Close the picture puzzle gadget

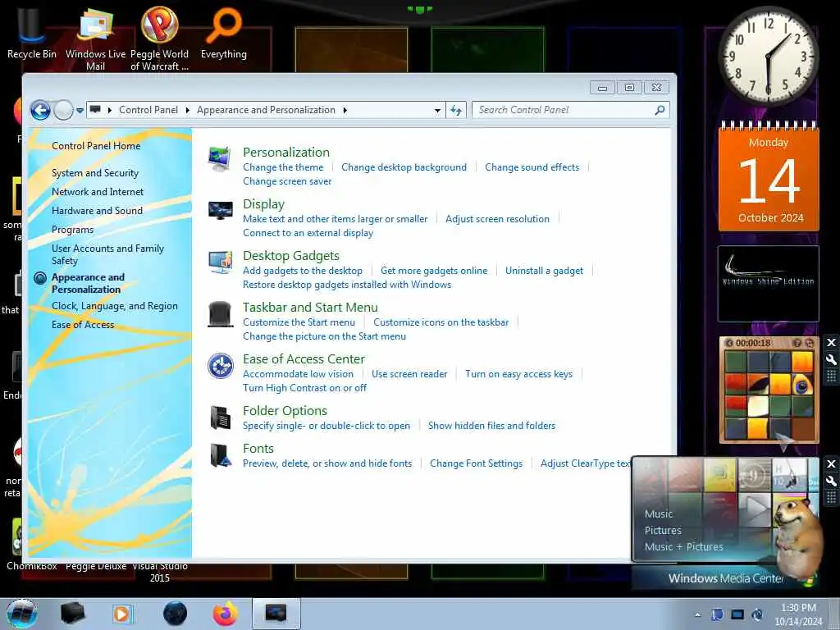(x=832, y=342)
